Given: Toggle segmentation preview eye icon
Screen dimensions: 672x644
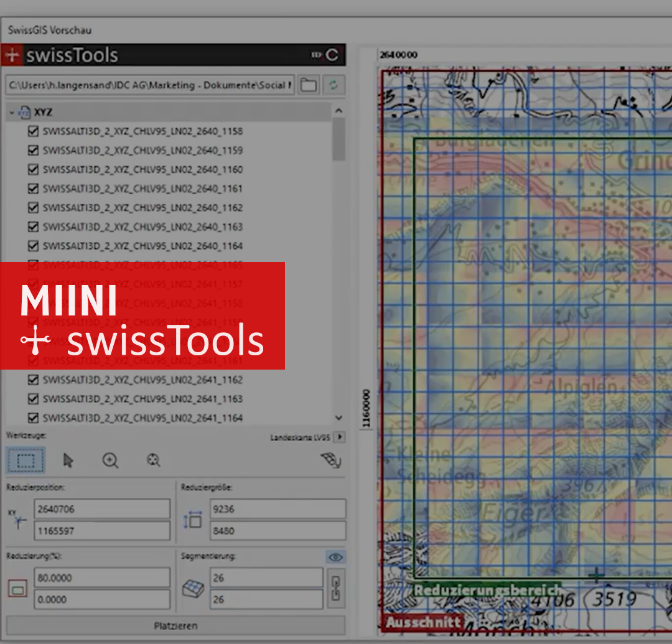Looking at the screenshot, I should point(335,557).
